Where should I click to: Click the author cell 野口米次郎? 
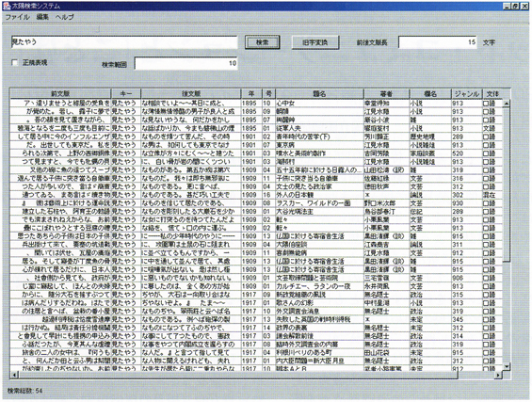tap(386, 203)
